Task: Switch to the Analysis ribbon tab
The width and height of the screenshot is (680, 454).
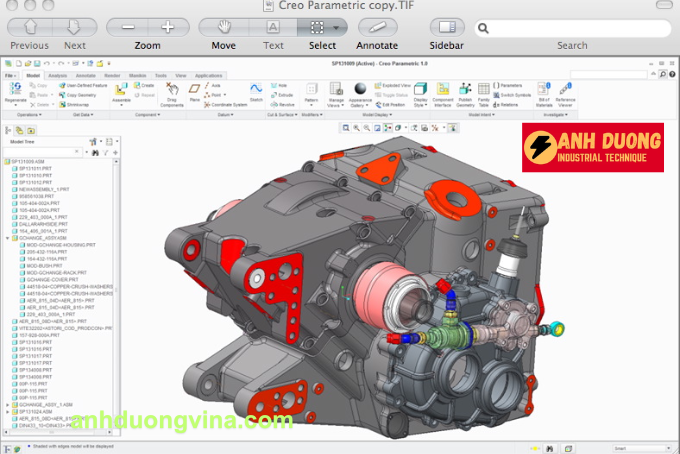Action: (x=58, y=75)
